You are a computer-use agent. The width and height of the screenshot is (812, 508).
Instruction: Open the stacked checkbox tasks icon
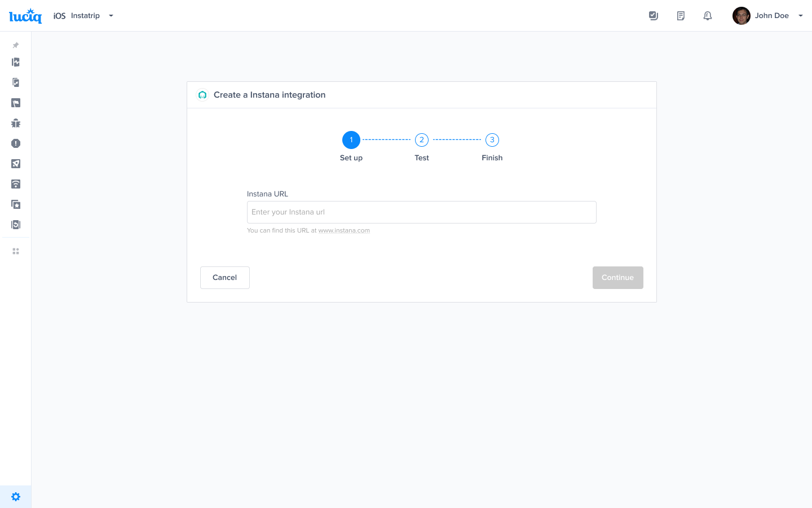tap(654, 16)
